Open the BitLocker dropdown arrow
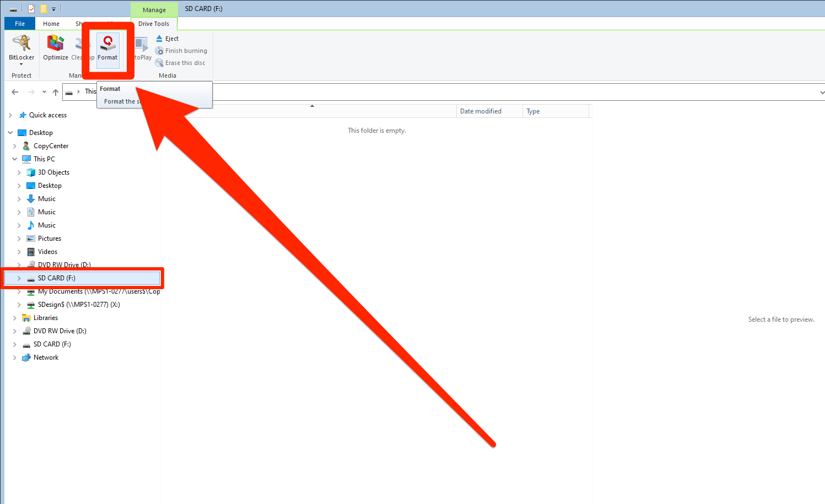The image size is (825, 504). pos(21,64)
